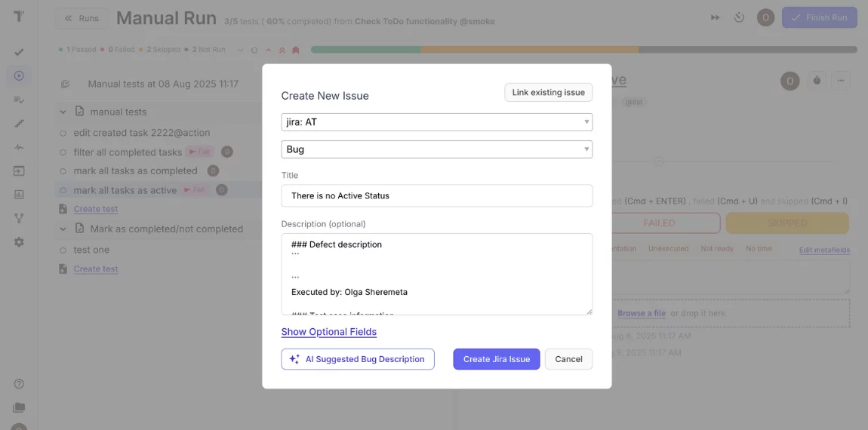Click the Fail badge on mark all tasks as active
Viewport: 868px width, 430px height.
194,190
